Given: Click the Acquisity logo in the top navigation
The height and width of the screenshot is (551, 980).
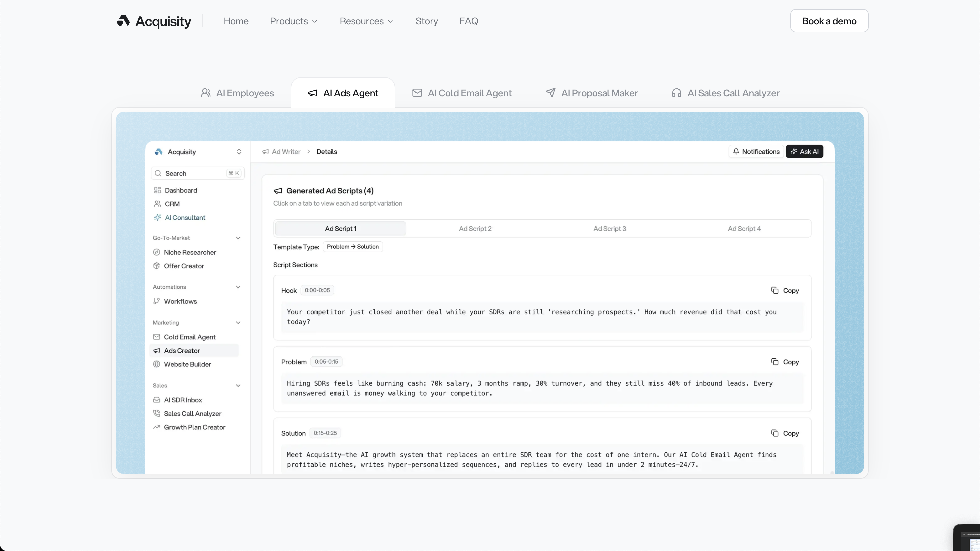Looking at the screenshot, I should (154, 21).
